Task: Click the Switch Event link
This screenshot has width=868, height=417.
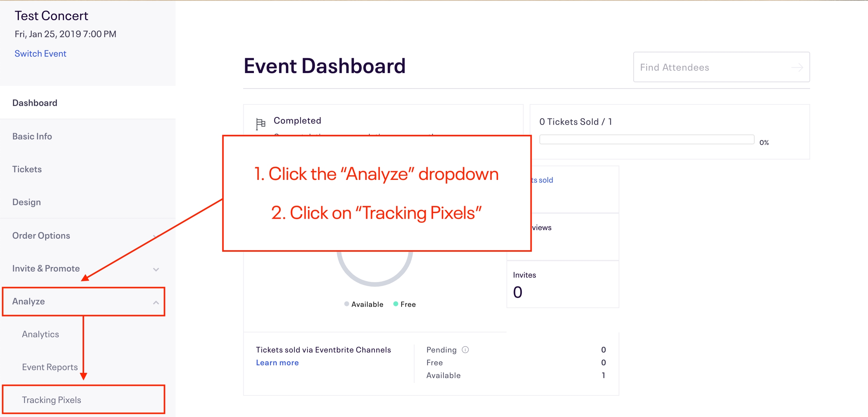Action: (x=40, y=53)
